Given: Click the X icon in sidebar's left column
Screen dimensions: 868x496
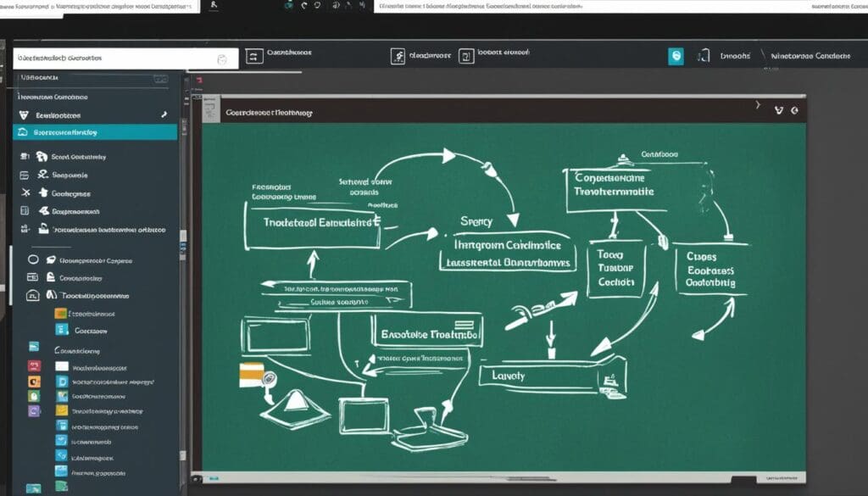Looking at the screenshot, I should tap(25, 193).
